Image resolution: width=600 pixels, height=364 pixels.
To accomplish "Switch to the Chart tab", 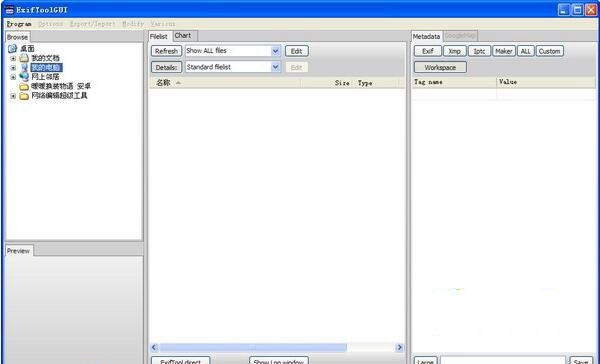I will point(183,36).
